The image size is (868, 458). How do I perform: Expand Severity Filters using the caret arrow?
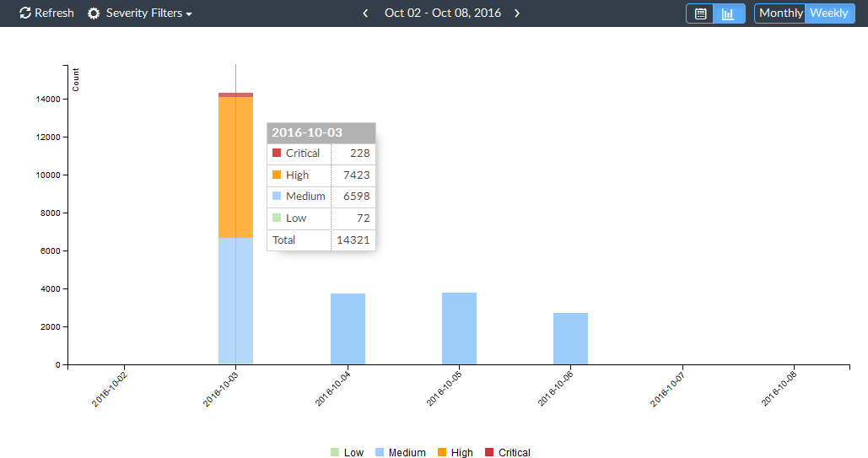pos(189,14)
